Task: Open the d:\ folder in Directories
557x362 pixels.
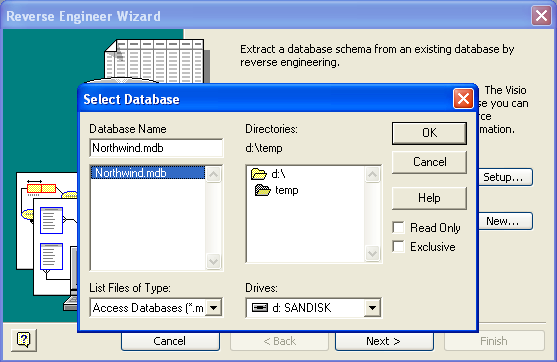Action: pyautogui.click(x=278, y=174)
